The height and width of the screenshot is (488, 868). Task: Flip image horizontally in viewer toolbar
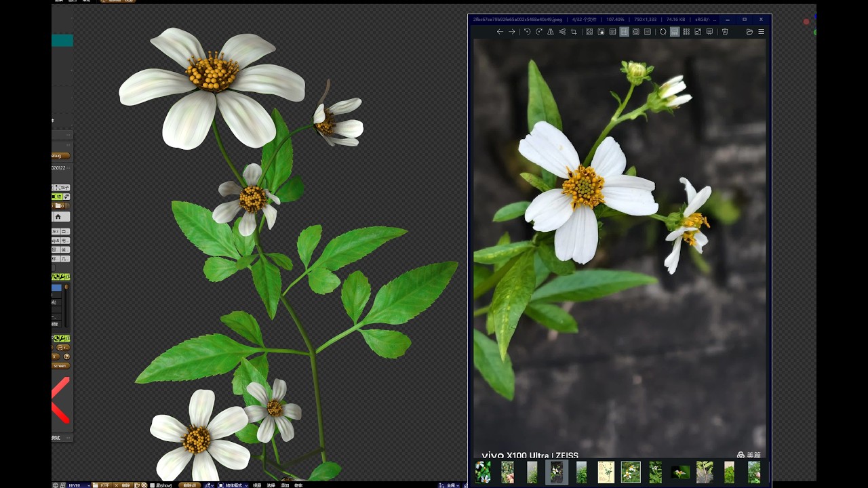(550, 32)
